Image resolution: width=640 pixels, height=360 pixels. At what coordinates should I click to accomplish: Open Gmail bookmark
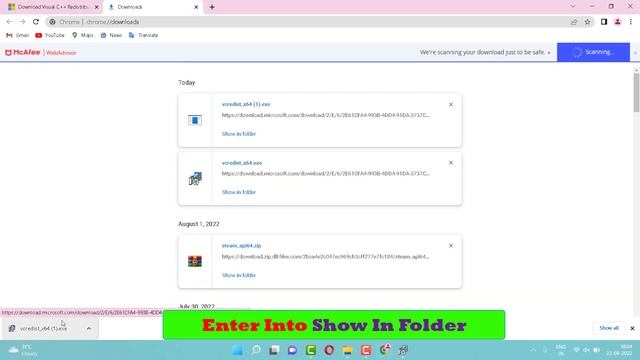[18, 35]
